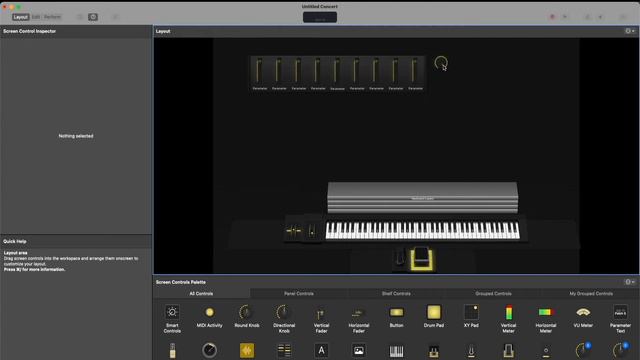Viewport: 640px width, 360px height.
Task: Switch to Layout mode in toolbar
Action: click(20, 17)
